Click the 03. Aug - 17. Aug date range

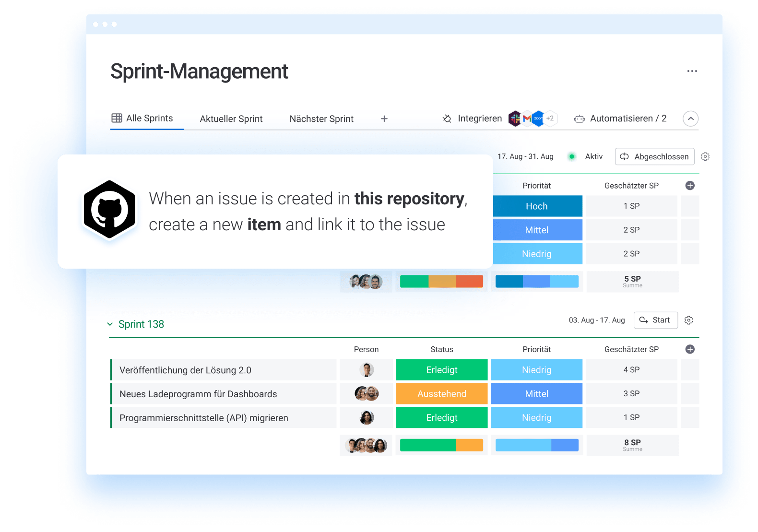(597, 320)
